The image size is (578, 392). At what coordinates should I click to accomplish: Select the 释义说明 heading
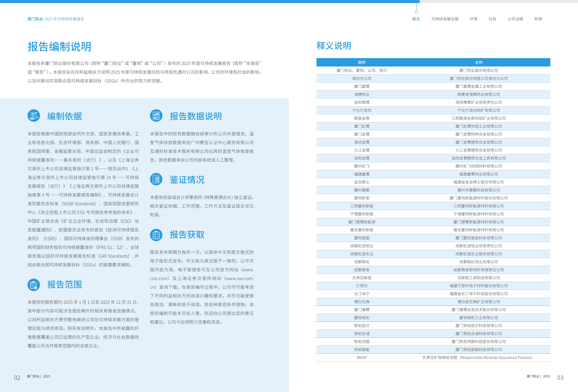tap(334, 46)
